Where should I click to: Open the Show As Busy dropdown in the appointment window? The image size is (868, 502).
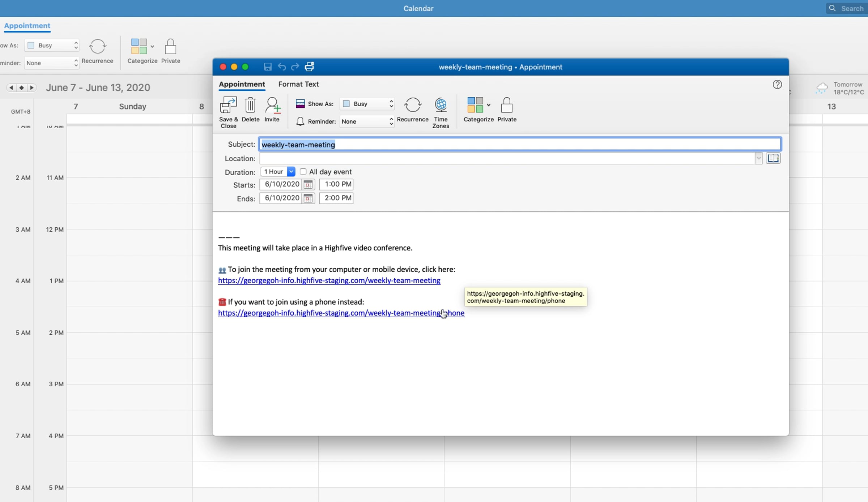click(367, 104)
